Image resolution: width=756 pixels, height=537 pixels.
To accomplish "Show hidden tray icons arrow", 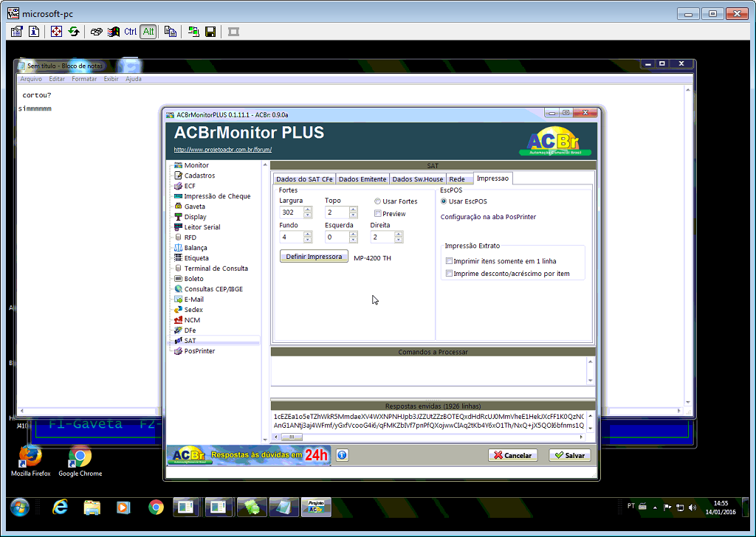I will [655, 507].
